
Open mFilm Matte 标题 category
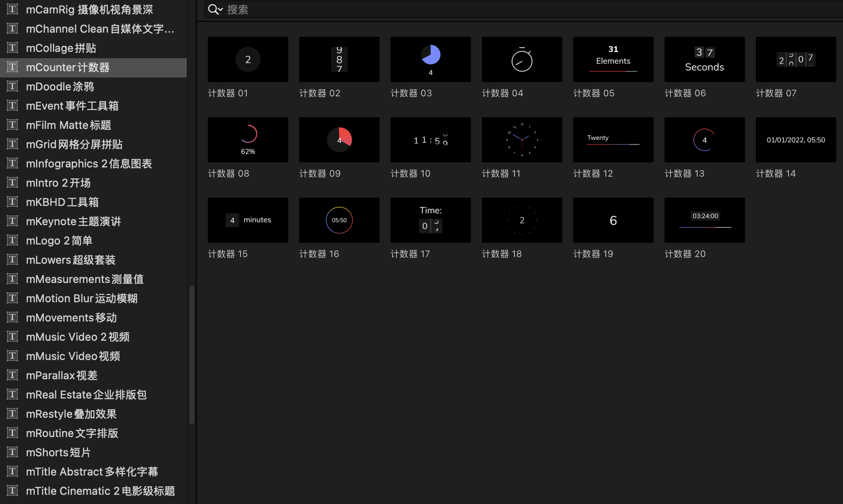pyautogui.click(x=93, y=125)
